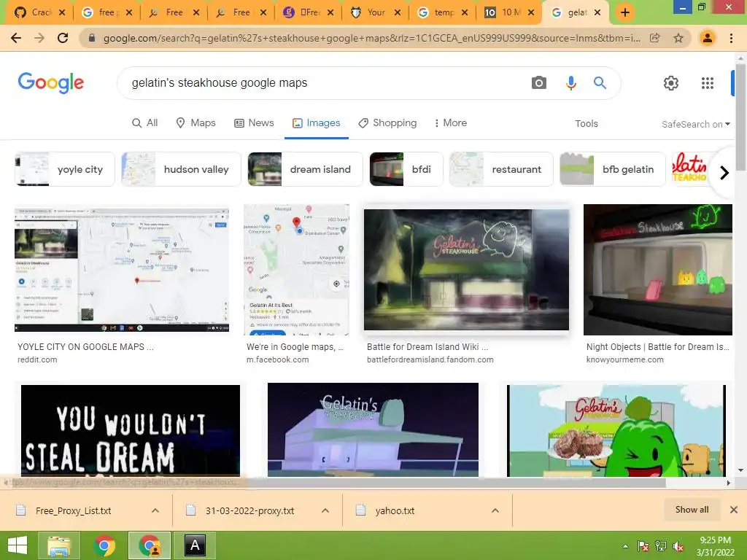Open the Gelatin At Its Best map thumbnail

tap(296, 270)
